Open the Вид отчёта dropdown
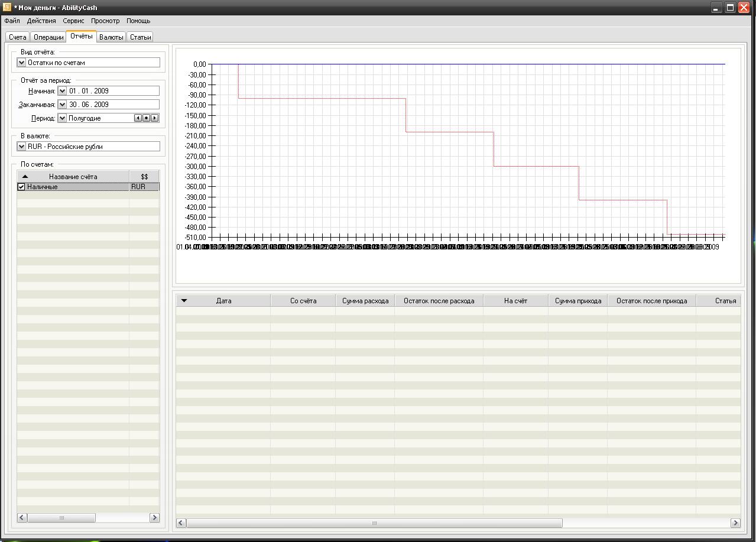The image size is (756, 542). click(x=22, y=63)
